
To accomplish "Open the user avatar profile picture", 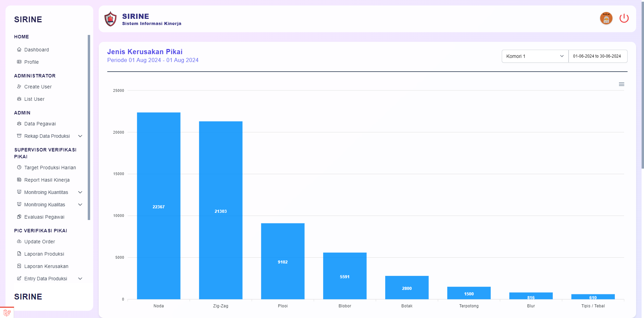I will [606, 18].
